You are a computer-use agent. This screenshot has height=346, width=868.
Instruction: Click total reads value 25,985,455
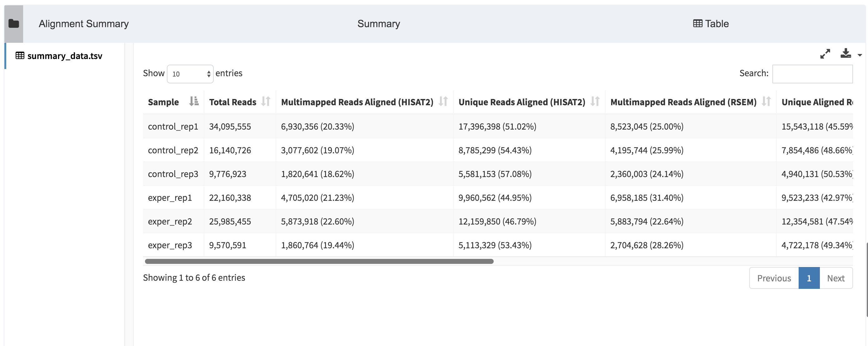coord(230,221)
